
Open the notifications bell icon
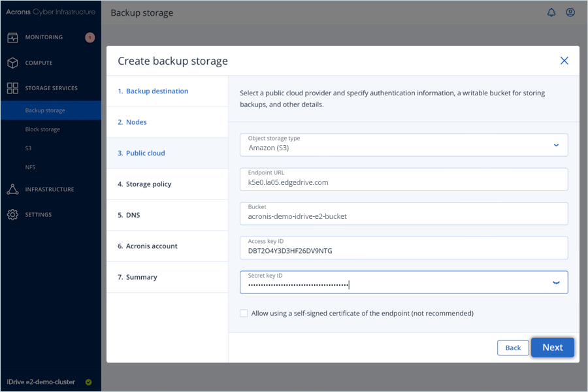click(551, 12)
